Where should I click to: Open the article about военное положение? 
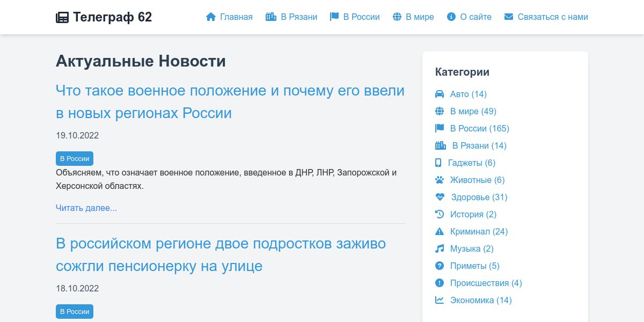(x=230, y=101)
